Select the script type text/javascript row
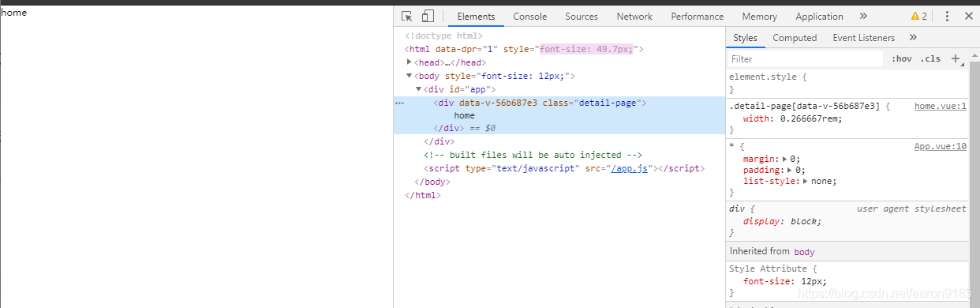 [x=563, y=168]
